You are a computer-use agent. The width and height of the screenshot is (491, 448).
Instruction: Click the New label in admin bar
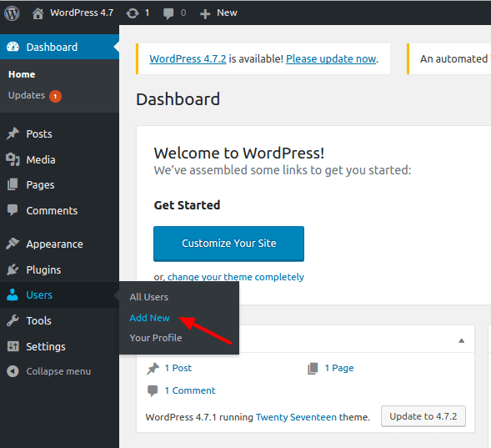coord(227,13)
